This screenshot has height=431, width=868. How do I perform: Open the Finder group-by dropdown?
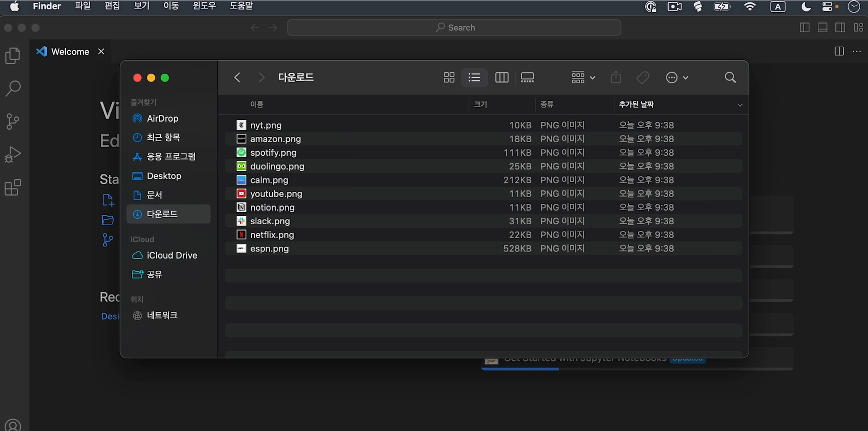click(583, 78)
